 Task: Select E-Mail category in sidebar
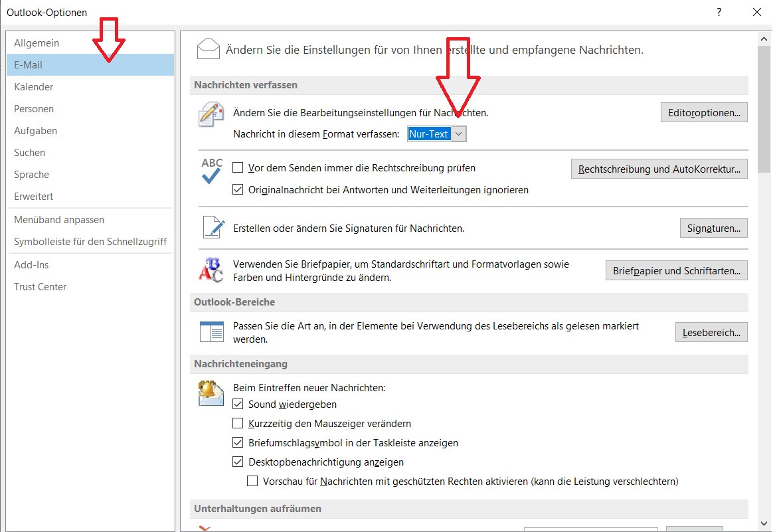click(x=90, y=65)
